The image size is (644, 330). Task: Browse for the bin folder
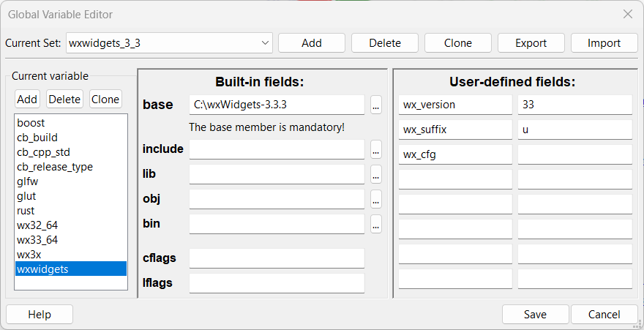(376, 224)
